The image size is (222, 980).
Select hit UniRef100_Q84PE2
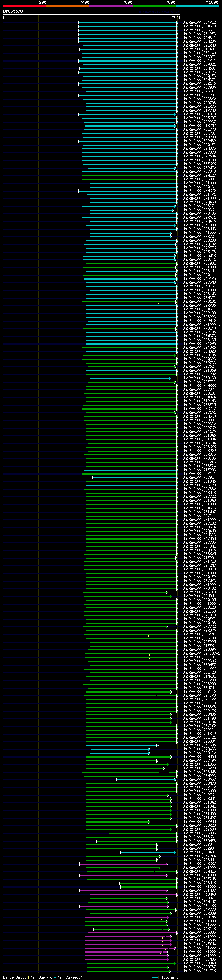[199, 23]
